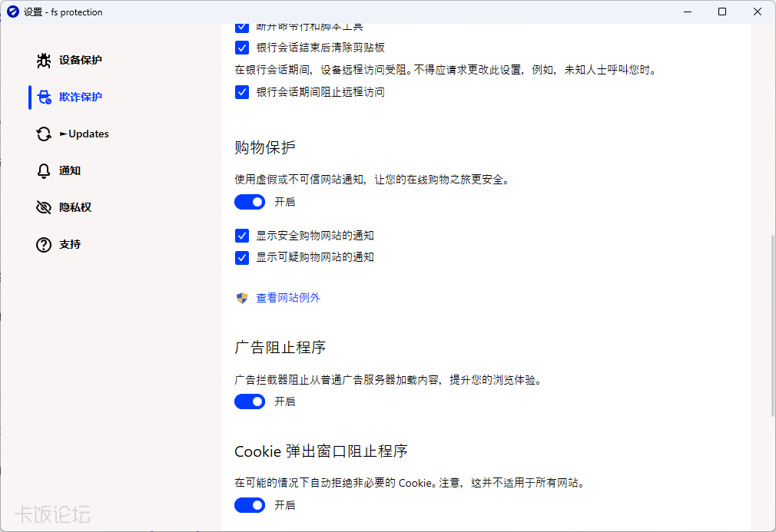Screen dimensions: 776x532
Task: Click the 购物保护 section heading
Action: pyautogui.click(x=265, y=148)
